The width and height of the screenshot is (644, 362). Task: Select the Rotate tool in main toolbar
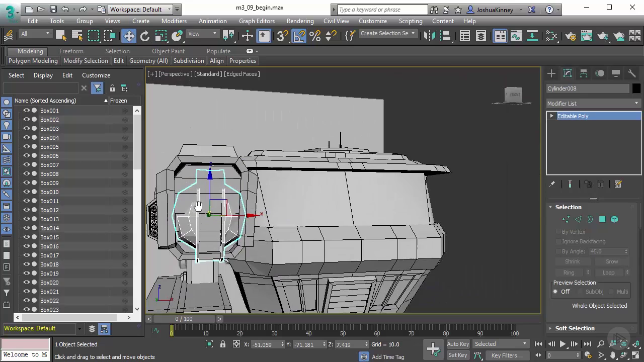[145, 36]
